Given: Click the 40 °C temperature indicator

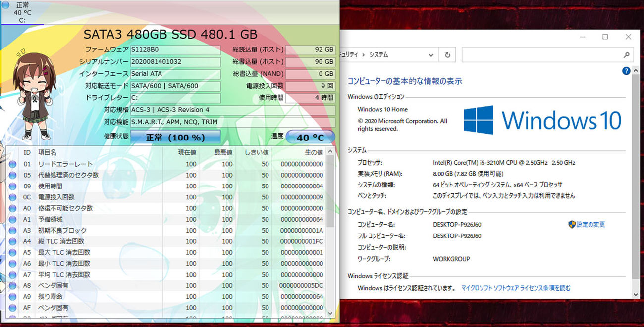Looking at the screenshot, I should pyautogui.click(x=310, y=137).
